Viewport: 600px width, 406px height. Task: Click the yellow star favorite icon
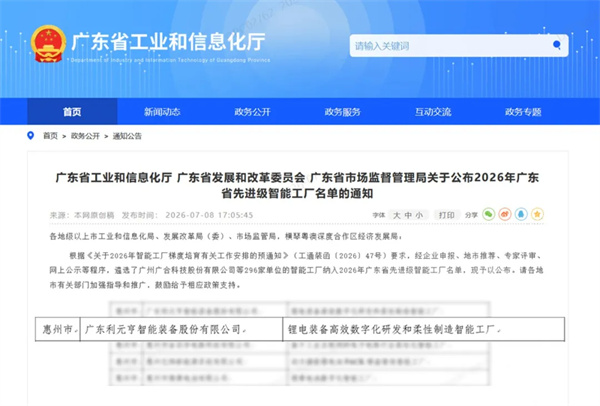[537, 214]
